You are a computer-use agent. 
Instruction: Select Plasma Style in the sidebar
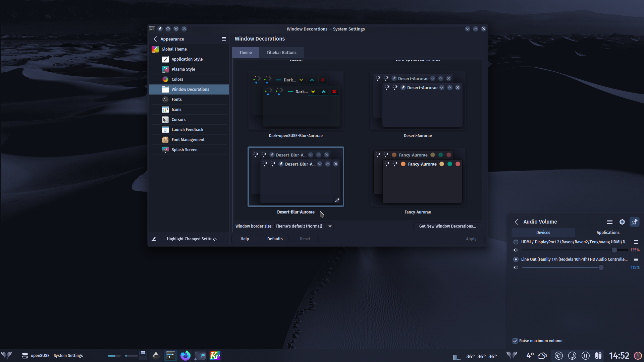189,69
